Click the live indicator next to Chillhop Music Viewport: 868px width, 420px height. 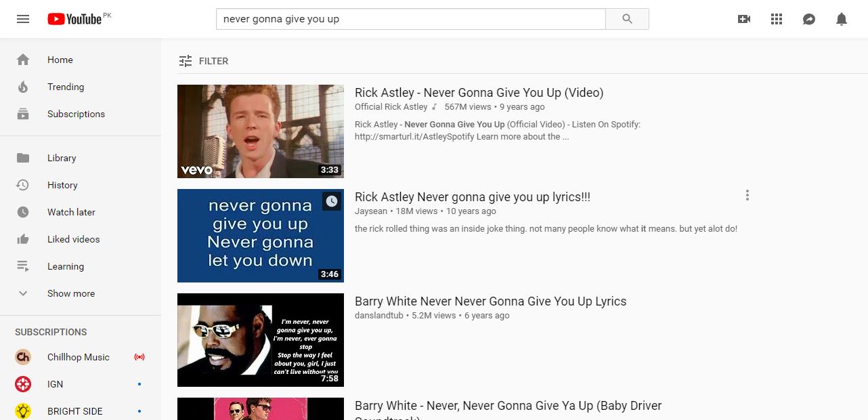pyautogui.click(x=139, y=357)
